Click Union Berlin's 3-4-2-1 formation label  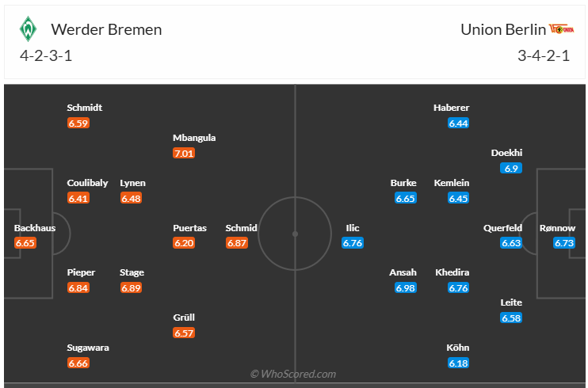543,56
